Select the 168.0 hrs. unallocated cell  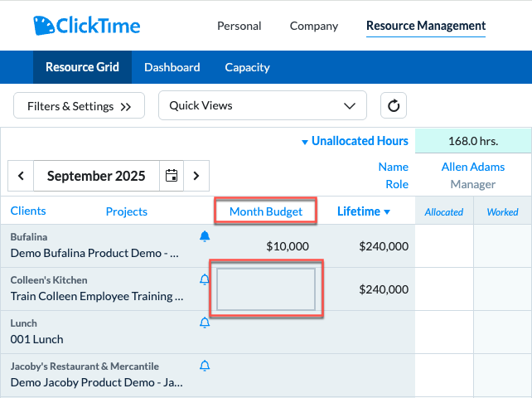(473, 141)
